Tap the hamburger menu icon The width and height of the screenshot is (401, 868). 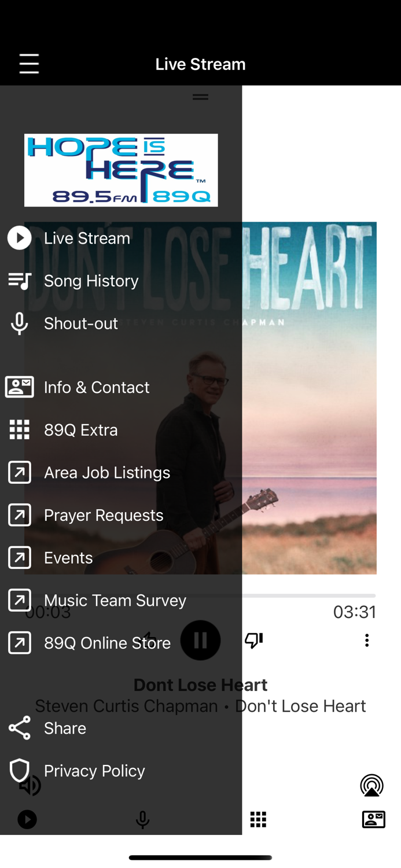(29, 64)
